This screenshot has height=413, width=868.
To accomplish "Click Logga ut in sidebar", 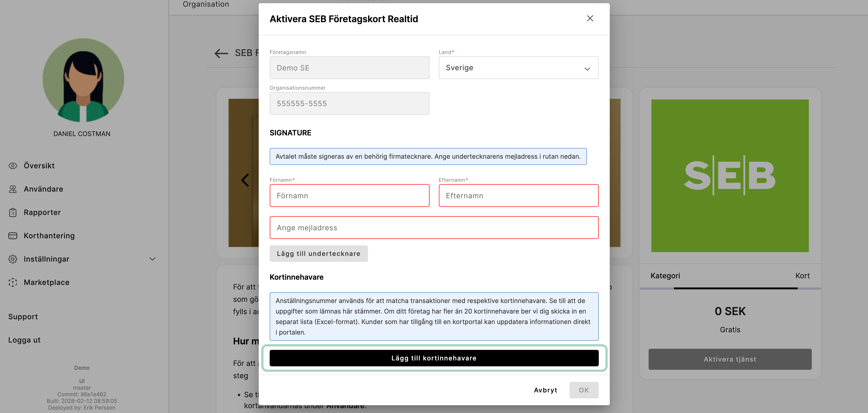I will click(x=24, y=340).
